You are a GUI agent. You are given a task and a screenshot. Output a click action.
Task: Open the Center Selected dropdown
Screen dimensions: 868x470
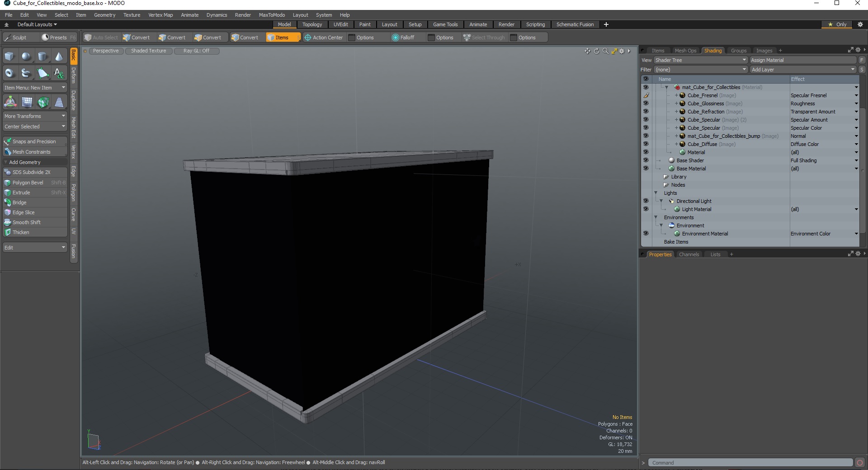35,127
